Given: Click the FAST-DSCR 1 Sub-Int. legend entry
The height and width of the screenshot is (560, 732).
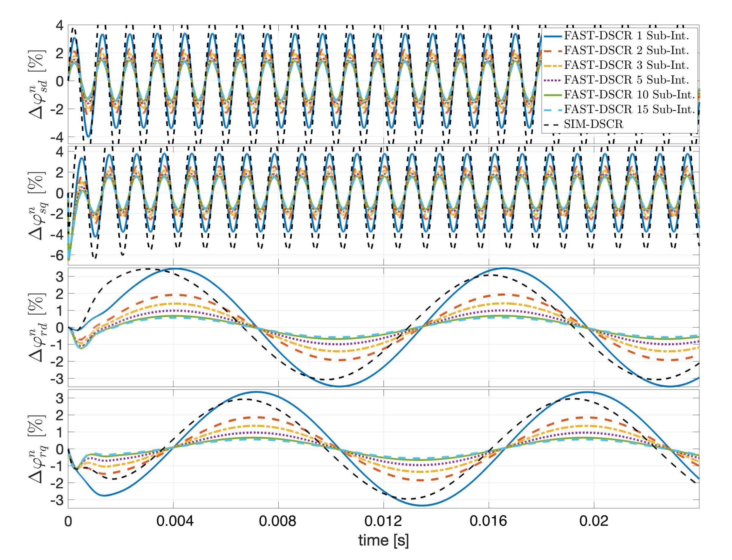Looking at the screenshot, I should tap(626, 36).
